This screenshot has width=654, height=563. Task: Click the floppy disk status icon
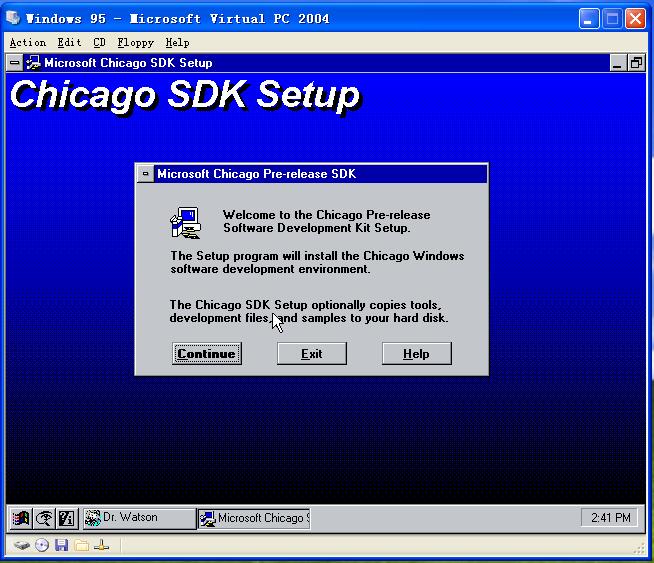[61, 545]
